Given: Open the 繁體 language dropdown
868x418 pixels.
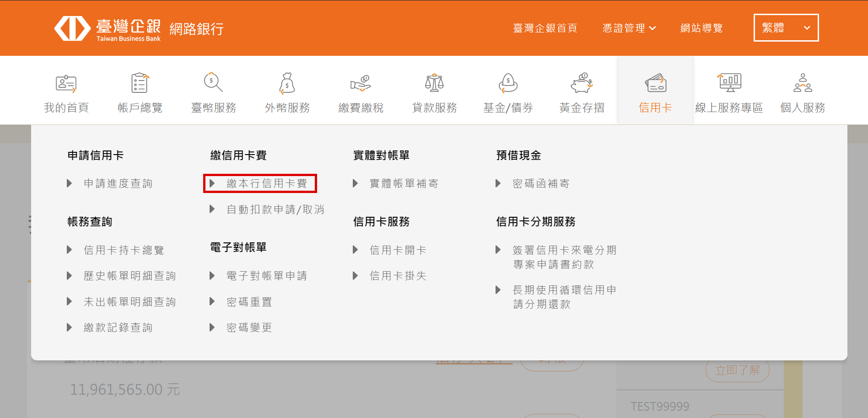Looking at the screenshot, I should (x=786, y=28).
